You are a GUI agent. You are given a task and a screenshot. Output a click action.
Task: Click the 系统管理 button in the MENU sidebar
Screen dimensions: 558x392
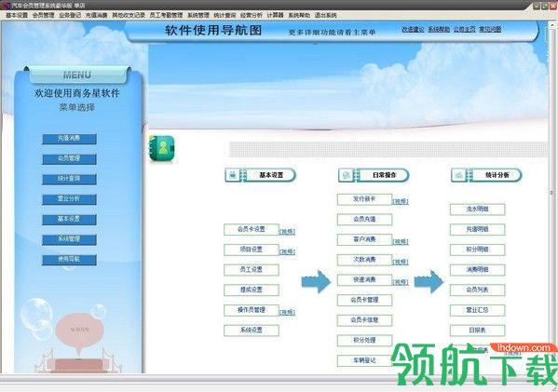click(69, 239)
